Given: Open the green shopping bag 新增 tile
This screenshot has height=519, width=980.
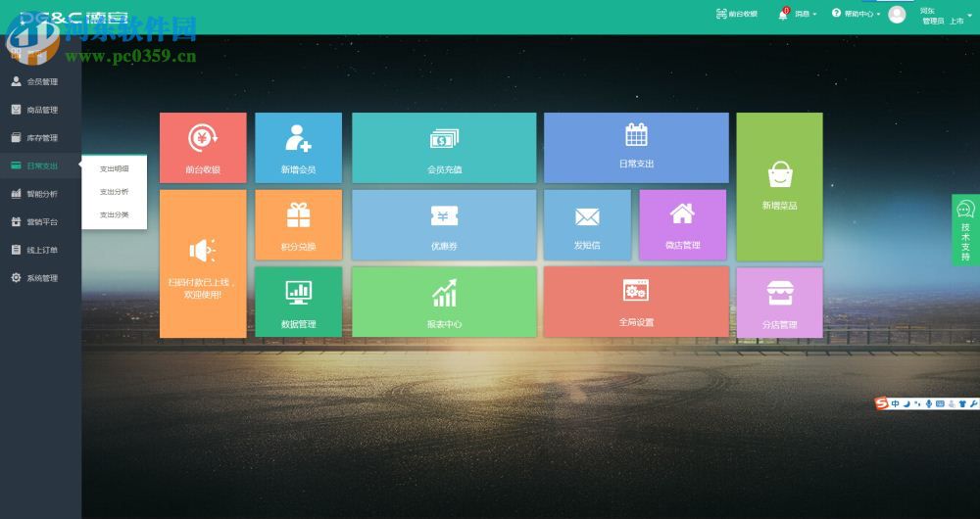Looking at the screenshot, I should [x=779, y=187].
